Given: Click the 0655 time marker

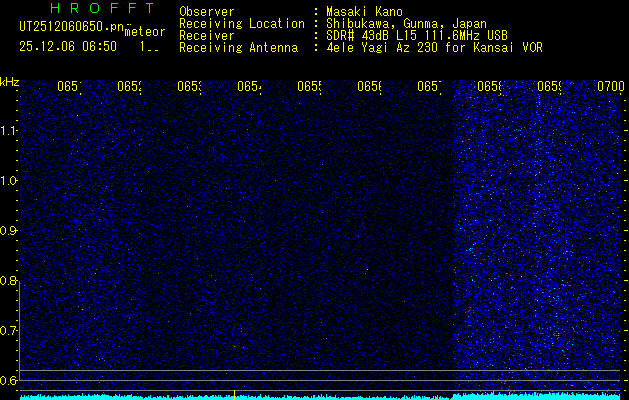Looking at the screenshot, I should click(x=309, y=86).
